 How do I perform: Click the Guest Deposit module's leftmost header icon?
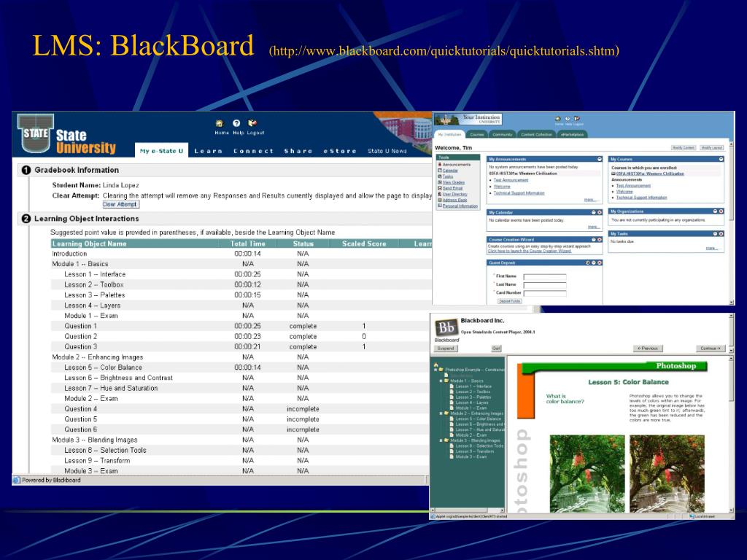[587, 262]
